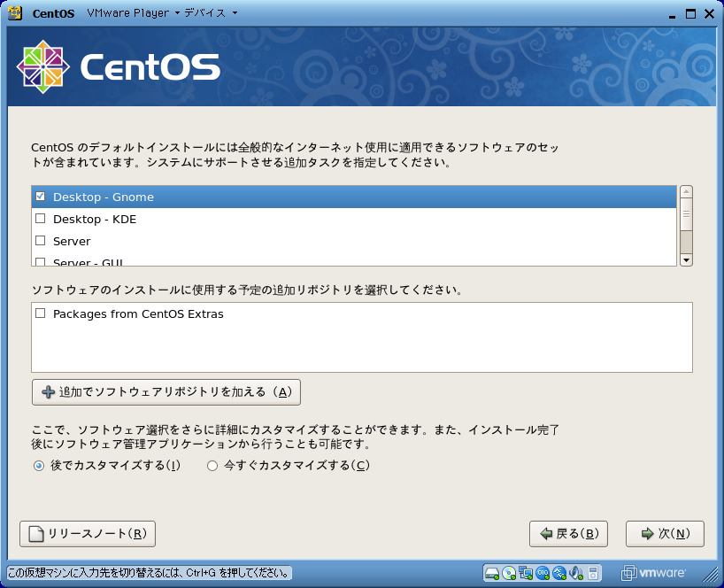Click the network adapter status icon

tap(526, 573)
